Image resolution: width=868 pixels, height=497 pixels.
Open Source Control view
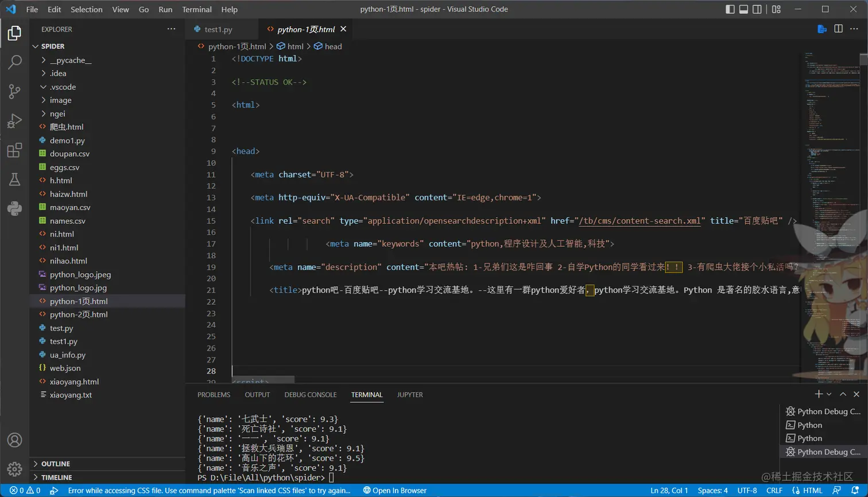tap(14, 92)
